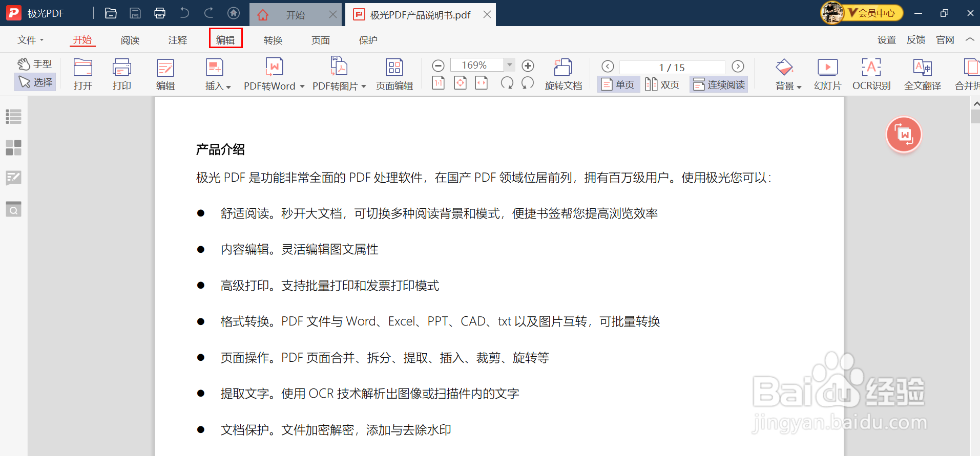Switch to the 页面 ribbon tab
The height and width of the screenshot is (456, 980).
pyautogui.click(x=321, y=40)
